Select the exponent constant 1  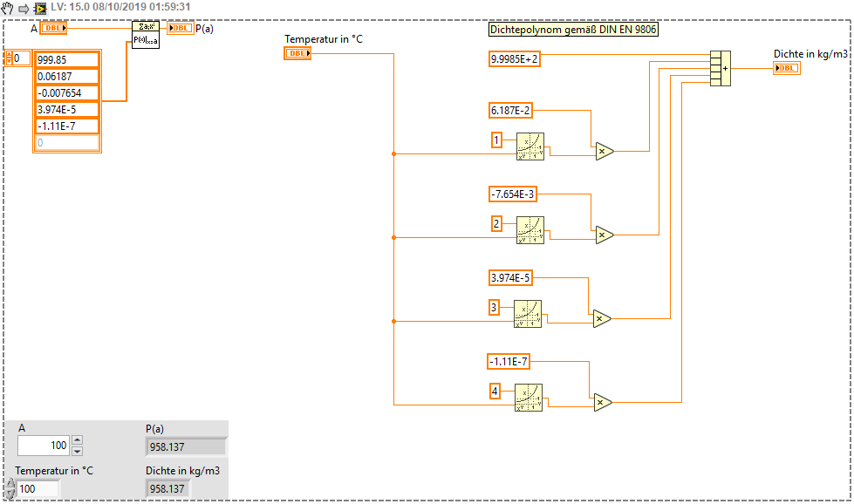coord(496,140)
